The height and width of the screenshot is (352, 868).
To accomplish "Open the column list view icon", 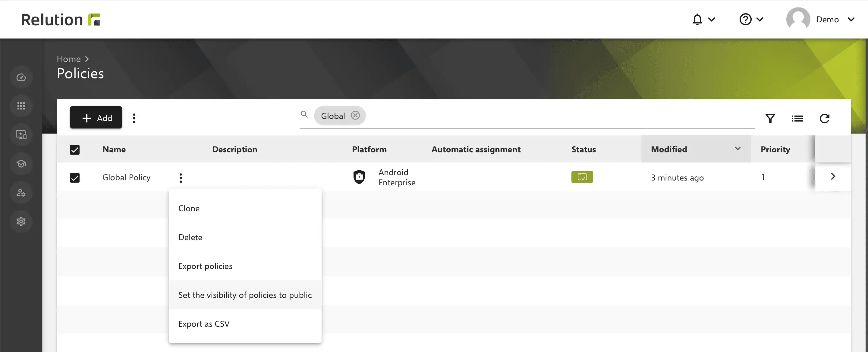I will (797, 119).
